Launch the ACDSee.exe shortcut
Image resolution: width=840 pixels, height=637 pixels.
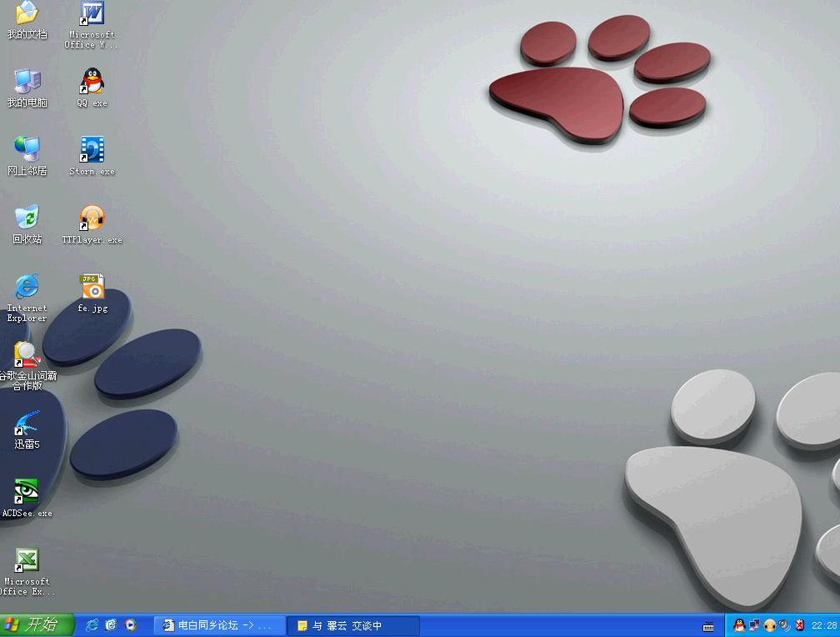coord(27,493)
